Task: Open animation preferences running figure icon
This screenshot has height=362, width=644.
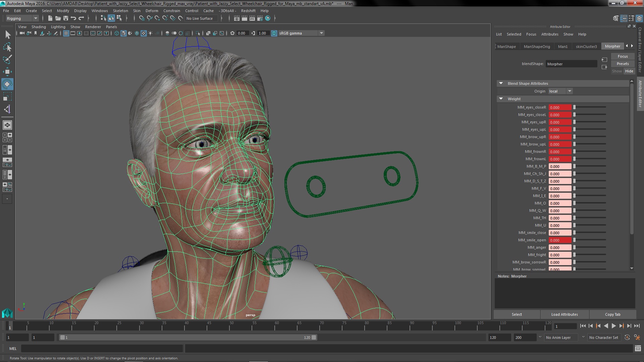Action: pos(637,338)
